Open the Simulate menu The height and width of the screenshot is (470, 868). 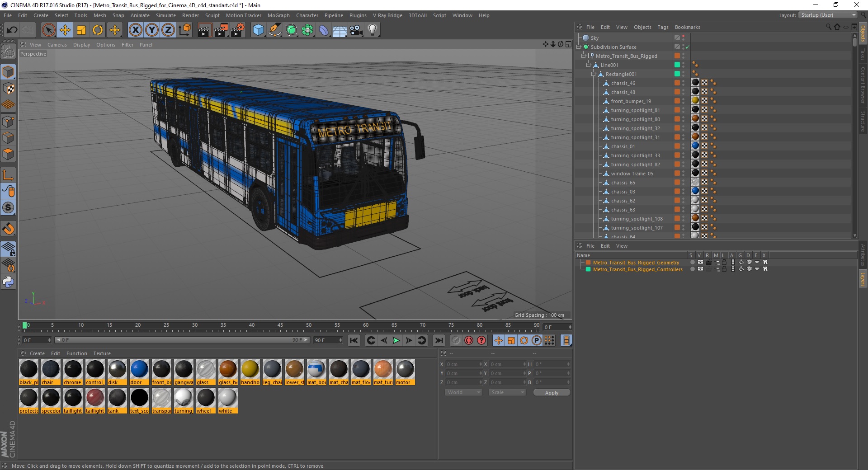[165, 15]
